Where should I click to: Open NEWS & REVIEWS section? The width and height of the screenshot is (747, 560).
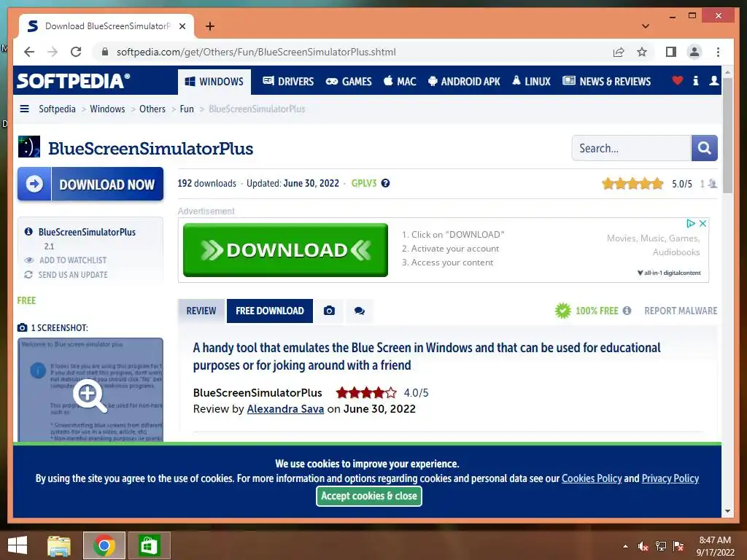pos(606,82)
